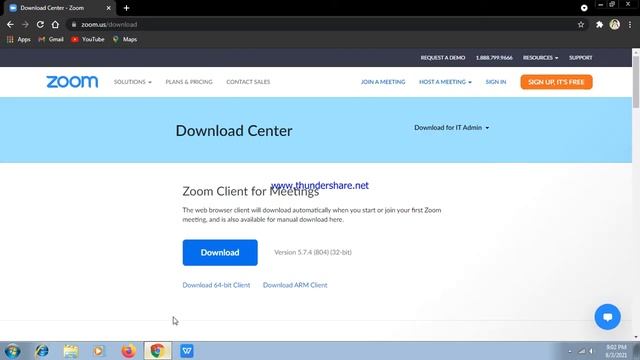The image size is (640, 360).
Task: Open the Chrome profile avatar
Action: (615, 24)
